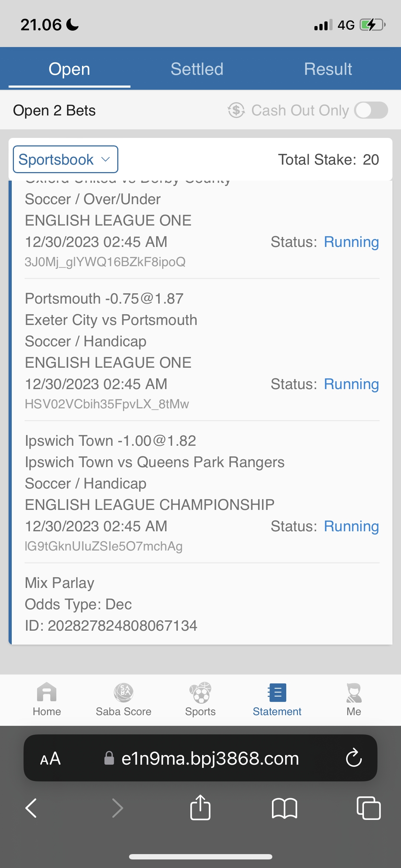Tap Running status of Ipswich Town bet
Image resolution: width=401 pixels, height=868 pixels.
pos(351,526)
